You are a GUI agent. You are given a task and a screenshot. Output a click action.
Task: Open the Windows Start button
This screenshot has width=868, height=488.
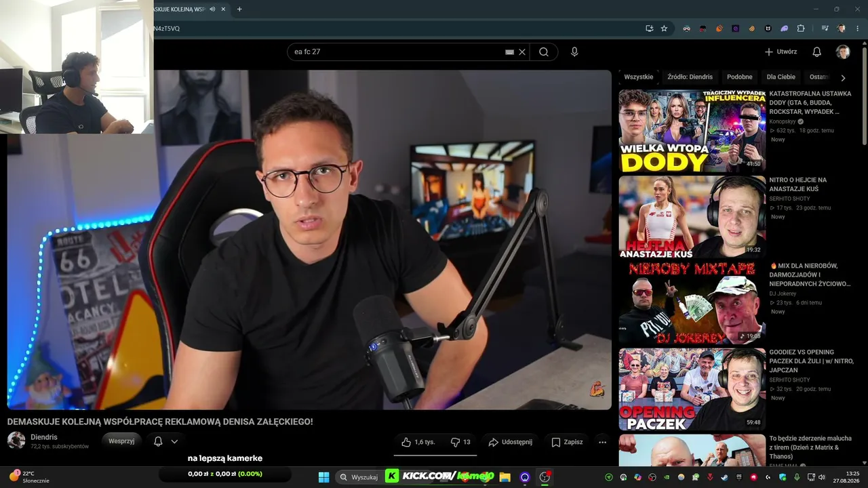(x=323, y=477)
